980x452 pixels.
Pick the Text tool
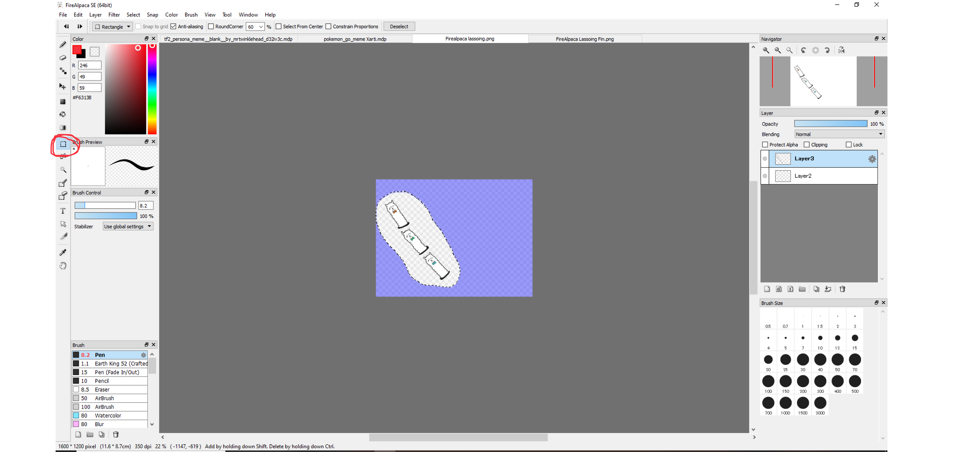pyautogui.click(x=63, y=211)
